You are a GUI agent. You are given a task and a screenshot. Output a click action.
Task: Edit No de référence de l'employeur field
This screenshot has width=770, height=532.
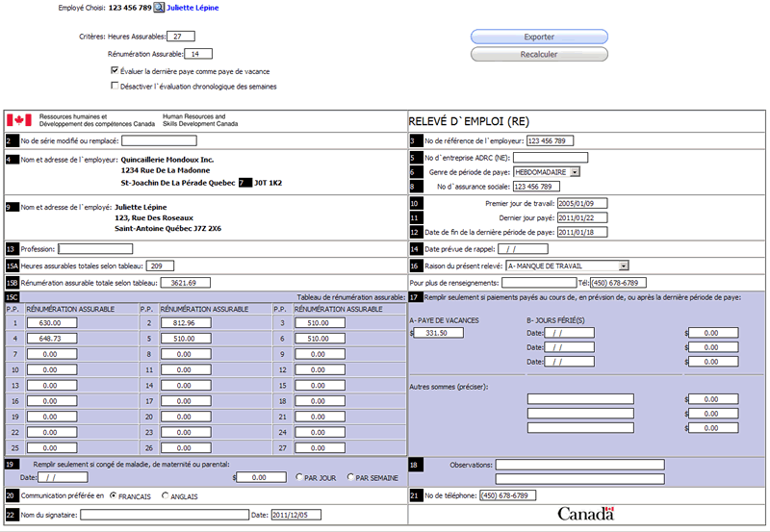550,140
